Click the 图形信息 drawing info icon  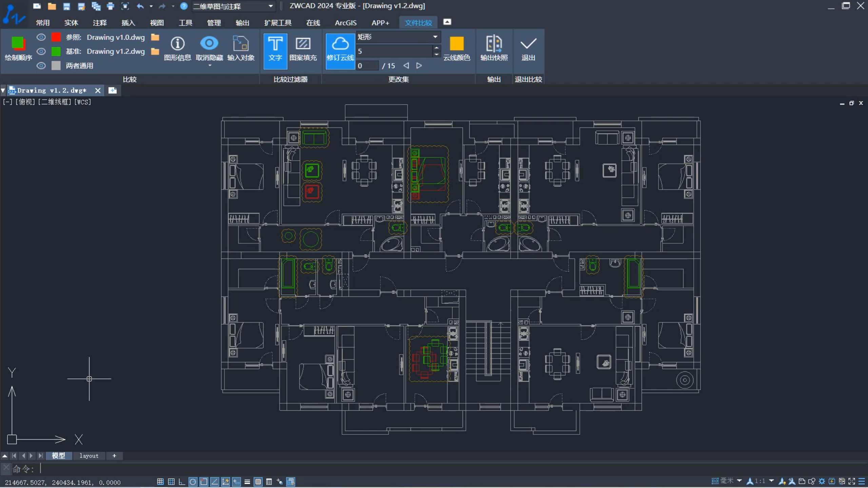177,44
